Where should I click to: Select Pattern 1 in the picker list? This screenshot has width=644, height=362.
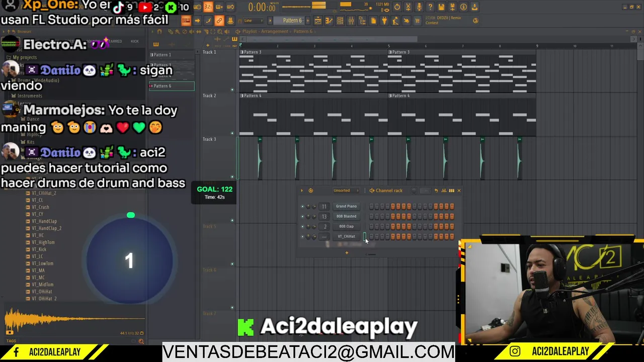click(x=172, y=55)
